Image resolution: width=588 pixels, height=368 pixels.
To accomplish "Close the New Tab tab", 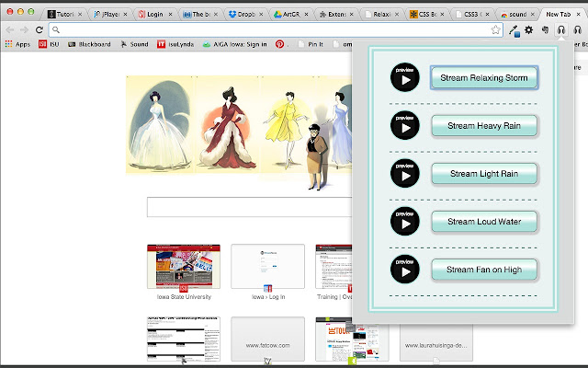I will coord(578,15).
